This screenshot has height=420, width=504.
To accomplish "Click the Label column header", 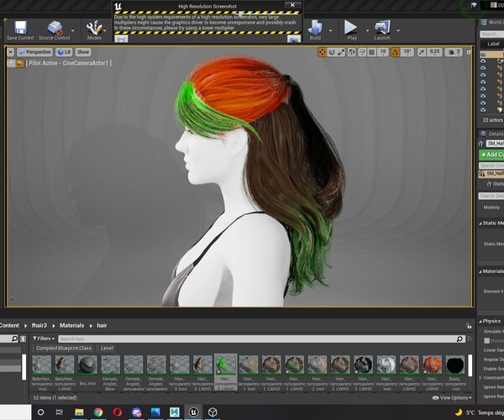I will point(493,44).
